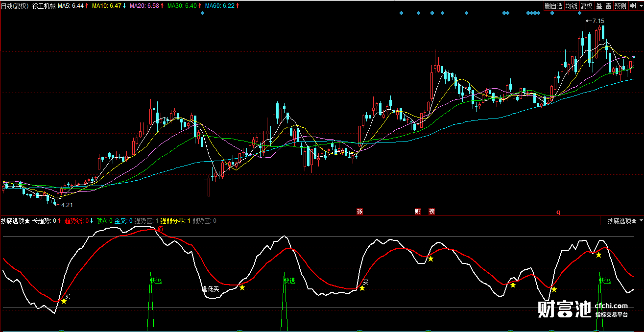Click the 预测 forecast button

pos(620,6)
